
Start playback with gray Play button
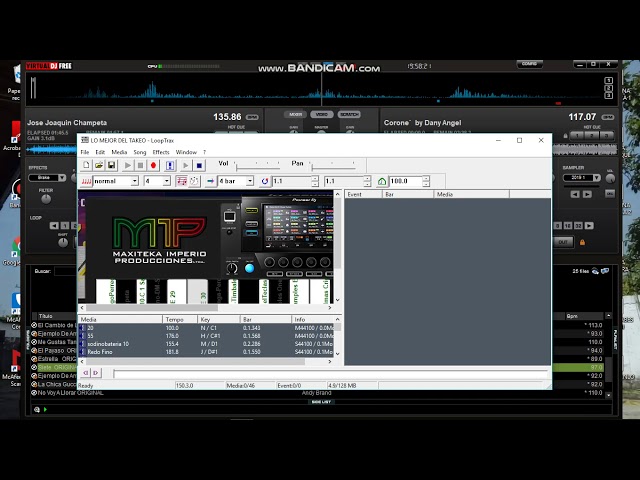point(128,165)
